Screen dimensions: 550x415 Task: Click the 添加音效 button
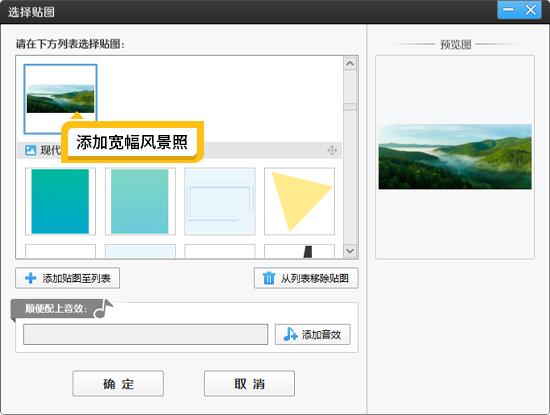312,334
